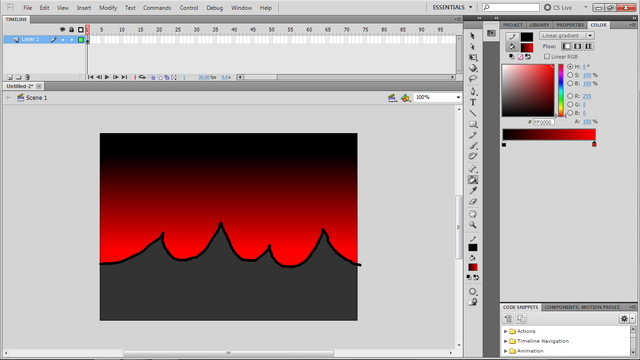Click the Delete layer trash icon
640x360 pixels.
[27, 77]
